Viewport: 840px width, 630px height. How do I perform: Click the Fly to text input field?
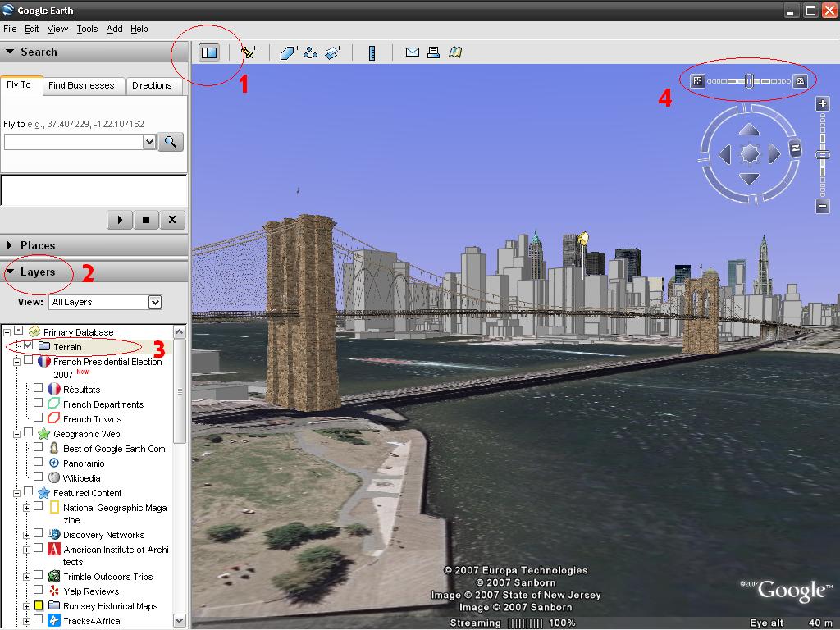tap(74, 142)
